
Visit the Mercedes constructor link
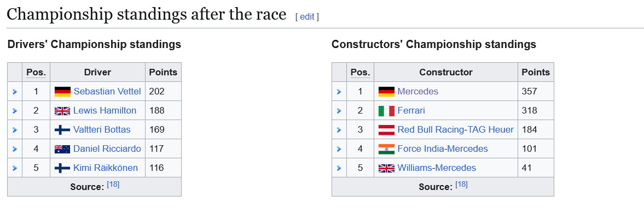click(x=417, y=91)
